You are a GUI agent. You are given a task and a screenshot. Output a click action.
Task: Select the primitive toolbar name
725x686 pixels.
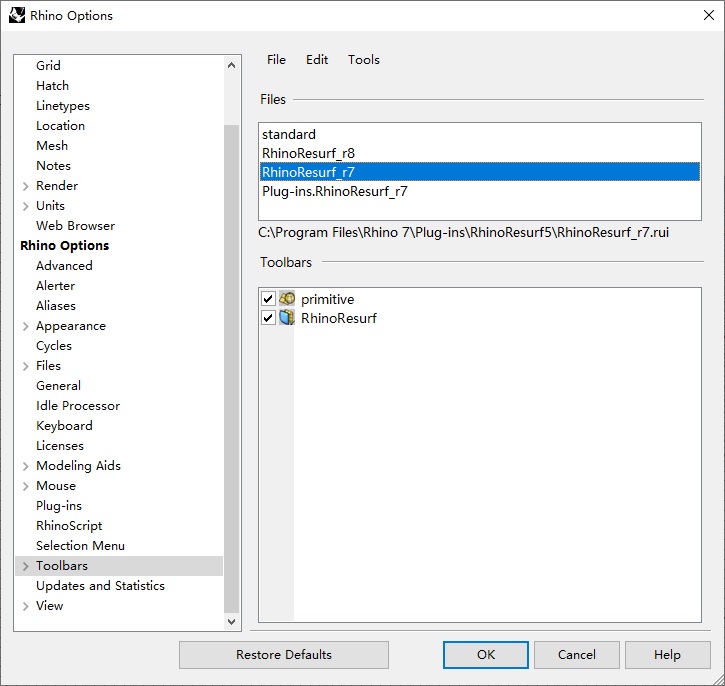pyautogui.click(x=327, y=299)
